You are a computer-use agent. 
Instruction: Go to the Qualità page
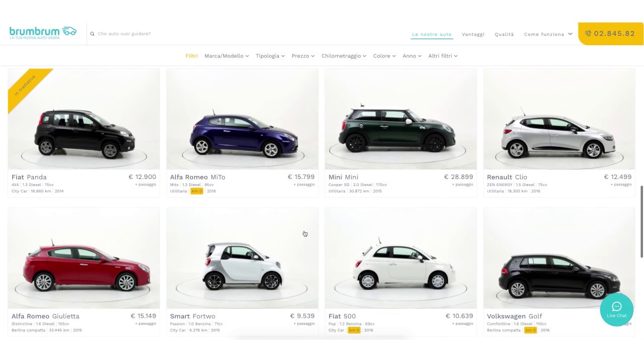click(x=504, y=34)
